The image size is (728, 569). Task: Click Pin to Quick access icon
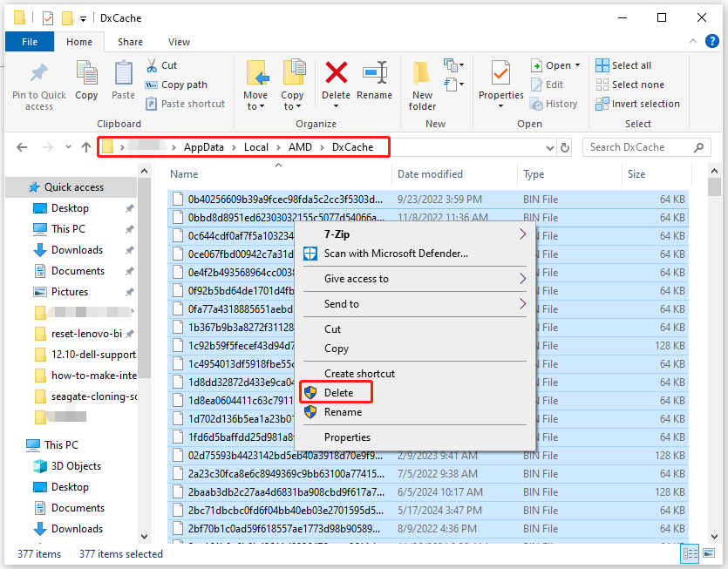pyautogui.click(x=39, y=73)
